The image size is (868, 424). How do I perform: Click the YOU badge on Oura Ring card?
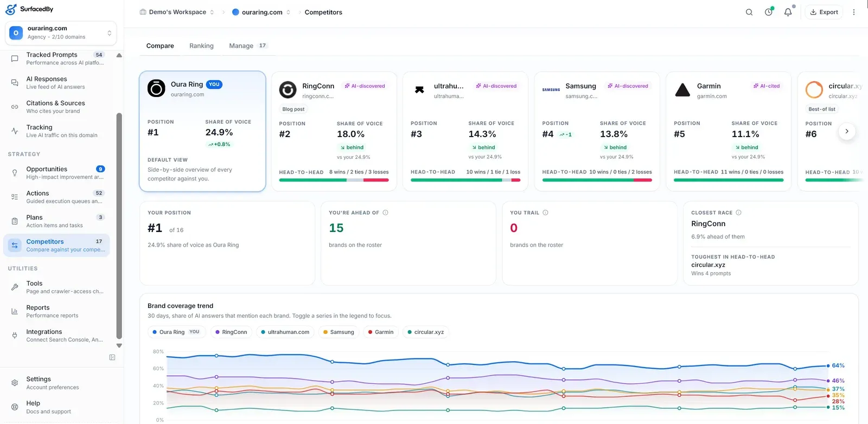coord(214,85)
